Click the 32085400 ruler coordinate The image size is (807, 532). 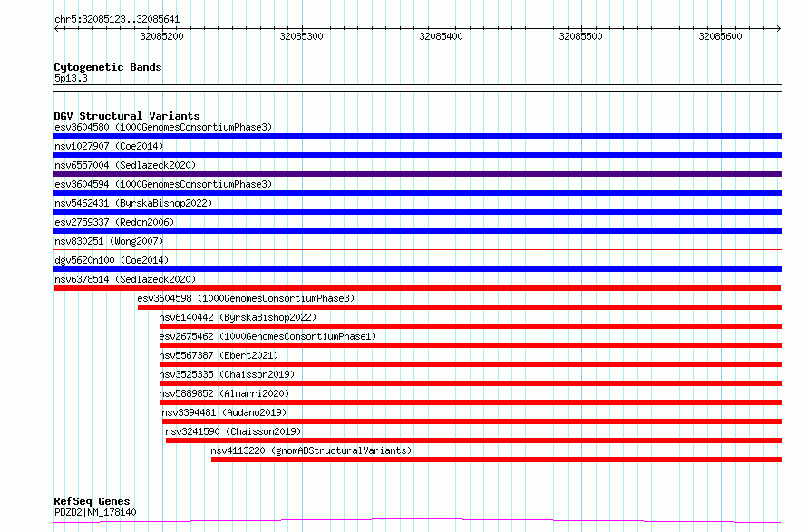tap(441, 36)
